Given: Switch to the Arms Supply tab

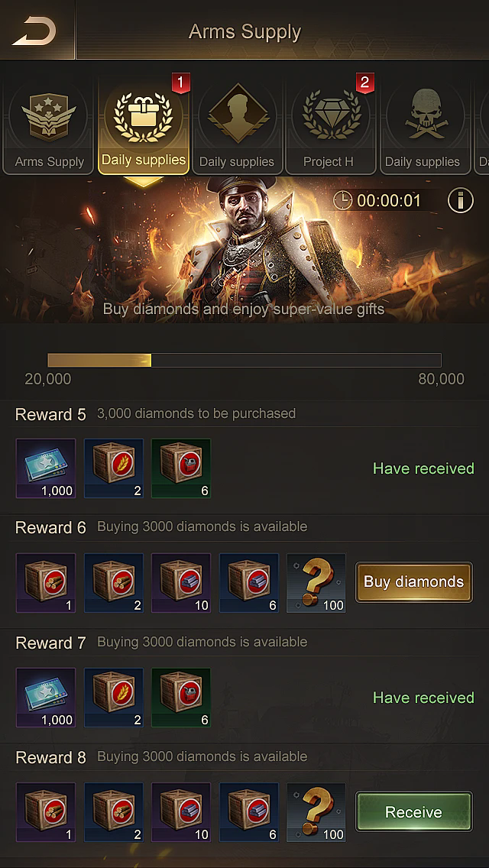Looking at the screenshot, I should pyautogui.click(x=50, y=128).
